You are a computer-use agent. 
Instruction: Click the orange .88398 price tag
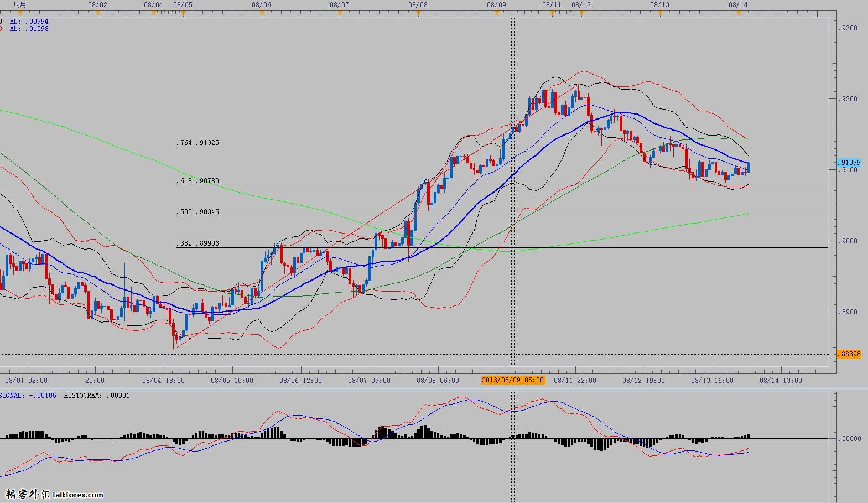[849, 354]
